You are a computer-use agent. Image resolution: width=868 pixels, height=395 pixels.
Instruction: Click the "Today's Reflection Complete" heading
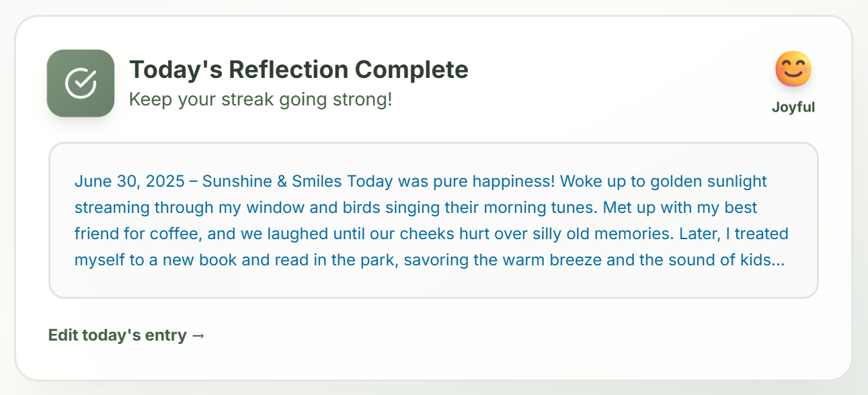(299, 69)
